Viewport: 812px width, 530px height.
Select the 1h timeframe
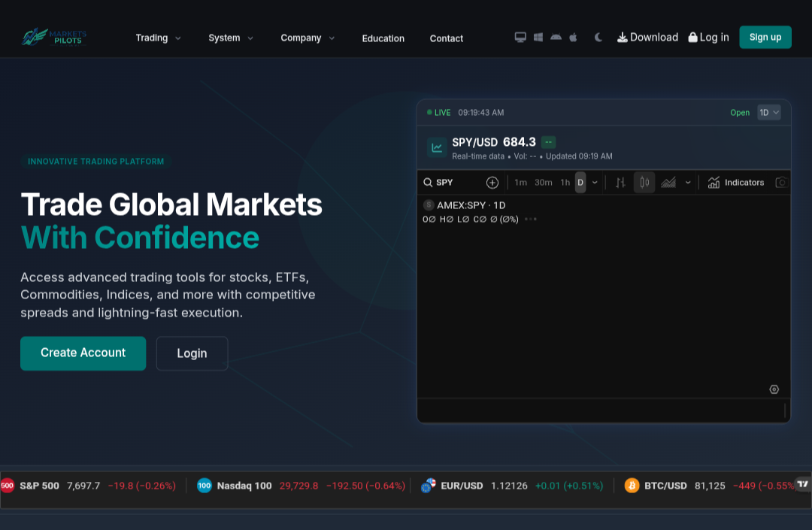(x=565, y=182)
